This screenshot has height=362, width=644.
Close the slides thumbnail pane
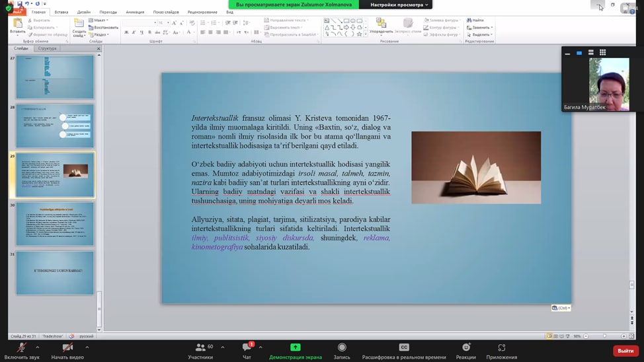coord(99,49)
